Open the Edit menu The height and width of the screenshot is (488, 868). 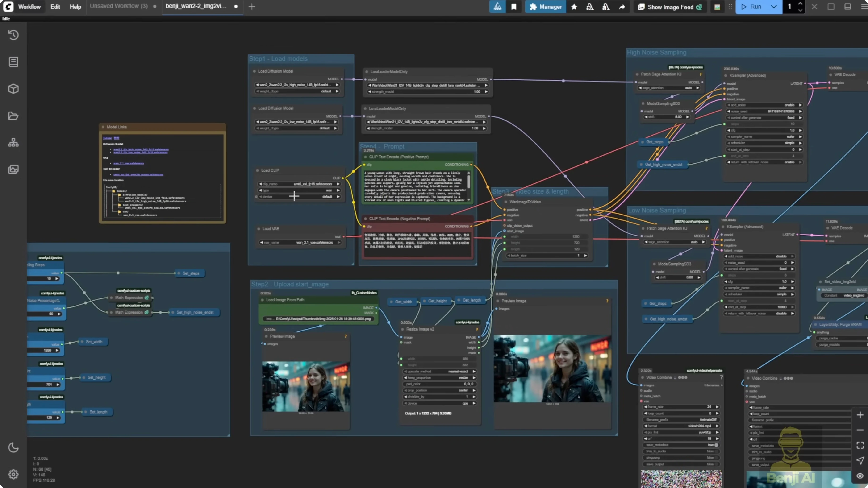pos(55,6)
